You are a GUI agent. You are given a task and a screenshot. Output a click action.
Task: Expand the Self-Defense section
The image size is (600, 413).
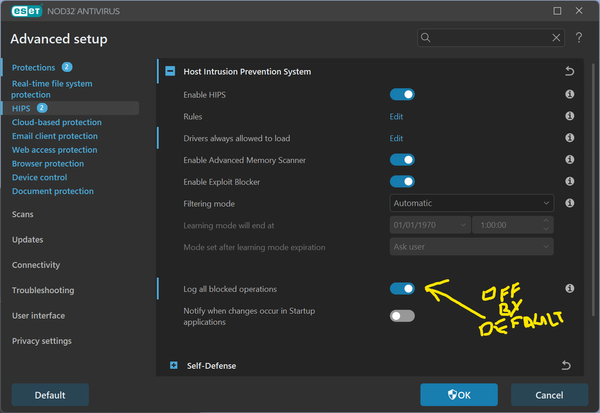tap(173, 366)
